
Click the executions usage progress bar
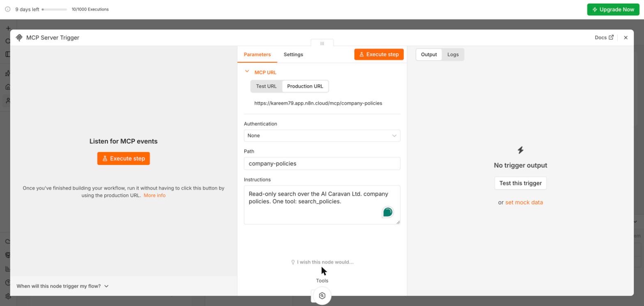[55, 9]
